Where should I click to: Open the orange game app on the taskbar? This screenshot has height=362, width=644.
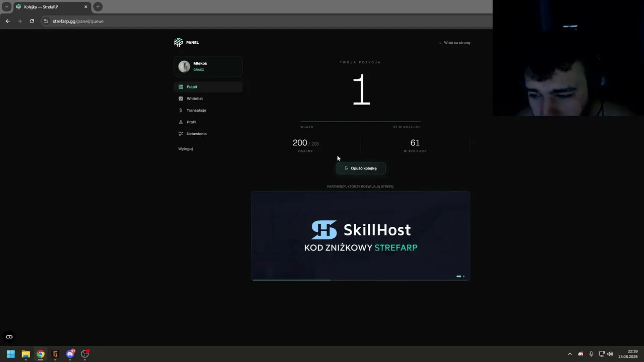55,354
